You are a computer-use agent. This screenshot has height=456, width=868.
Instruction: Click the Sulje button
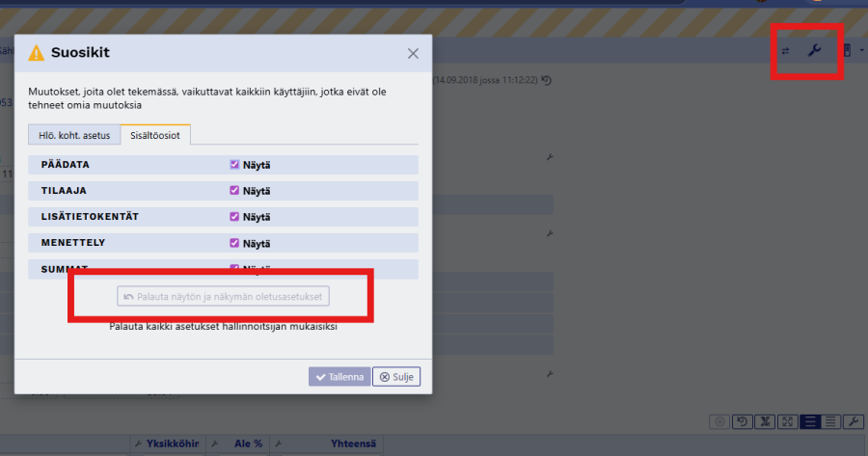click(396, 377)
